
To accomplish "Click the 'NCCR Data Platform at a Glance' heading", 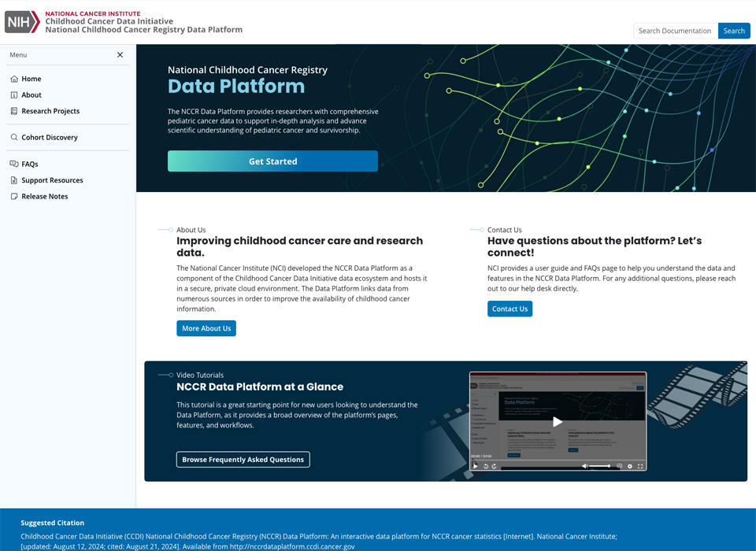I will tap(260, 386).
